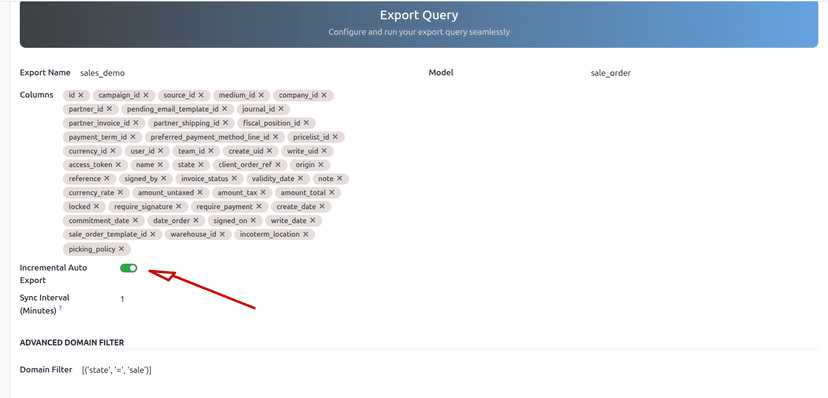Remove the currency_rate column tag
828x398 pixels.
coord(120,192)
